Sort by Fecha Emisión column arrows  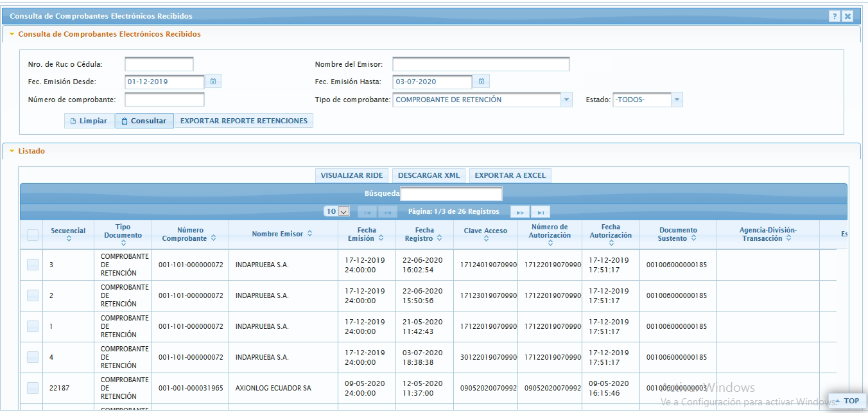(x=381, y=238)
